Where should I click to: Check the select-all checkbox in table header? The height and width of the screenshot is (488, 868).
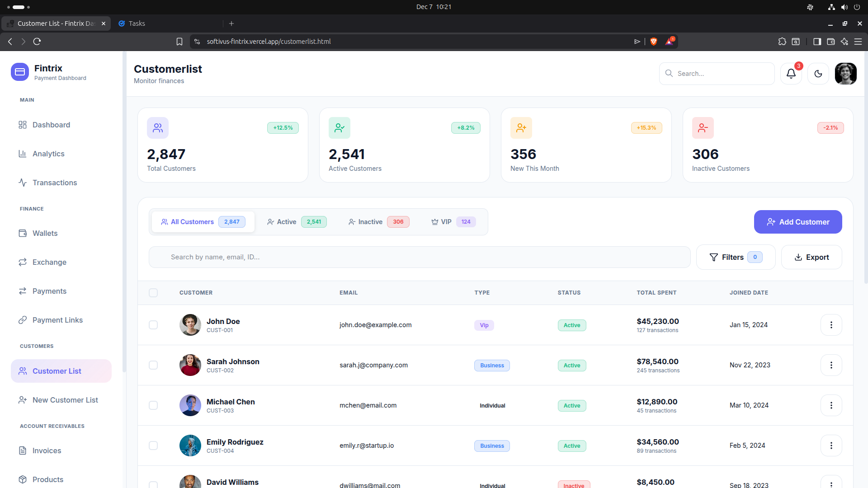(153, 292)
